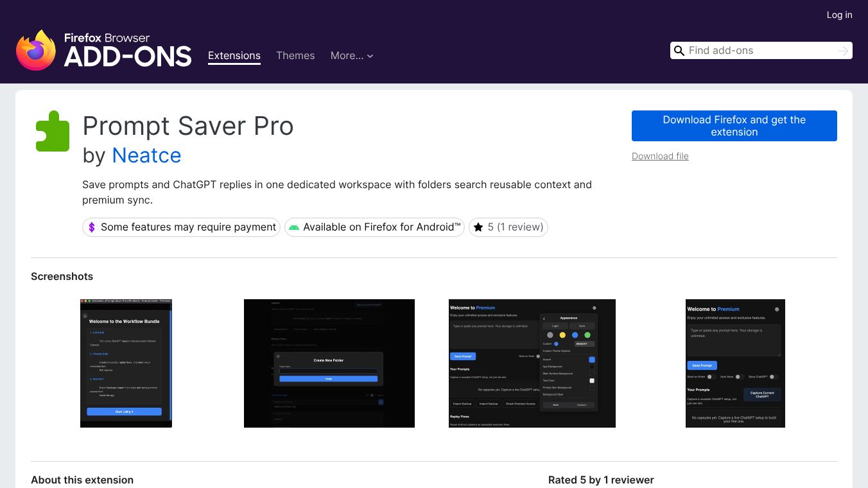Open the Appearance settings screenshot
This screenshot has height=488, width=868.
point(532,363)
